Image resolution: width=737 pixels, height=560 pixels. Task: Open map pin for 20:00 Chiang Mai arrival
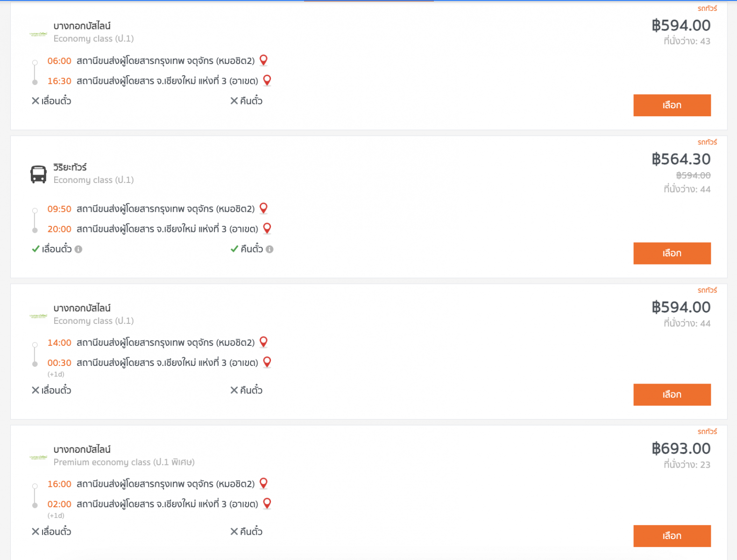267,228
